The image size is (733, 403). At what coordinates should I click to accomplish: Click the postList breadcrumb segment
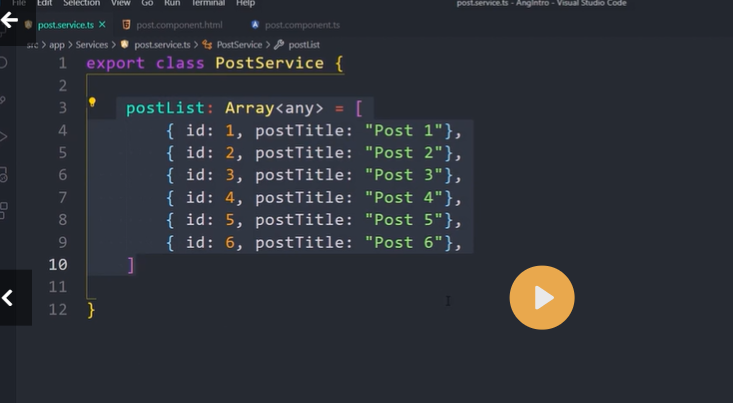(x=304, y=44)
